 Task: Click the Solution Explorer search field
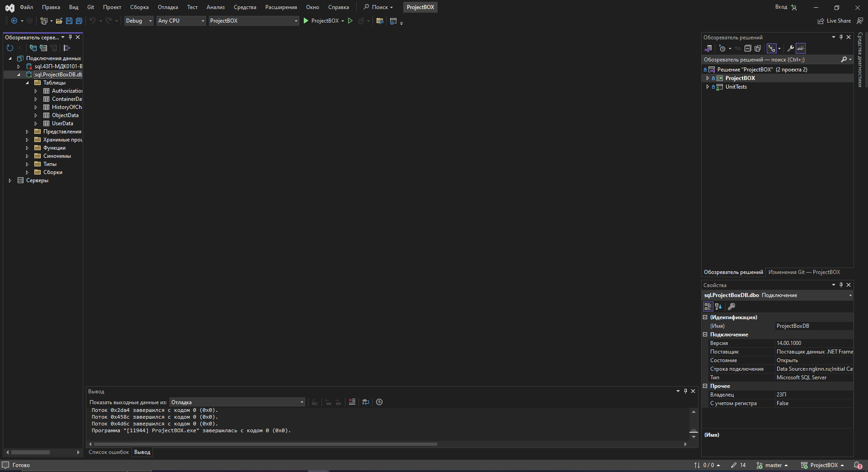(x=770, y=60)
